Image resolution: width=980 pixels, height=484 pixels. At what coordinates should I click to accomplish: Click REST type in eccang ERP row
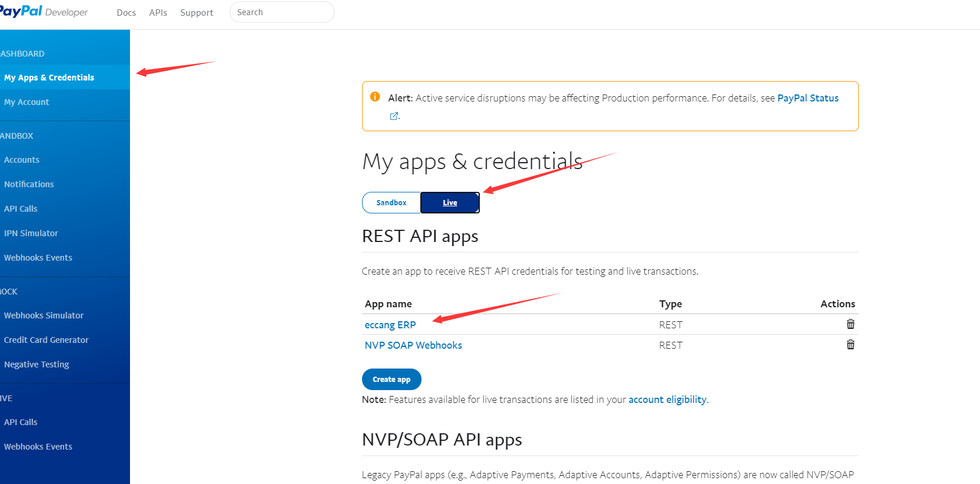coord(671,325)
